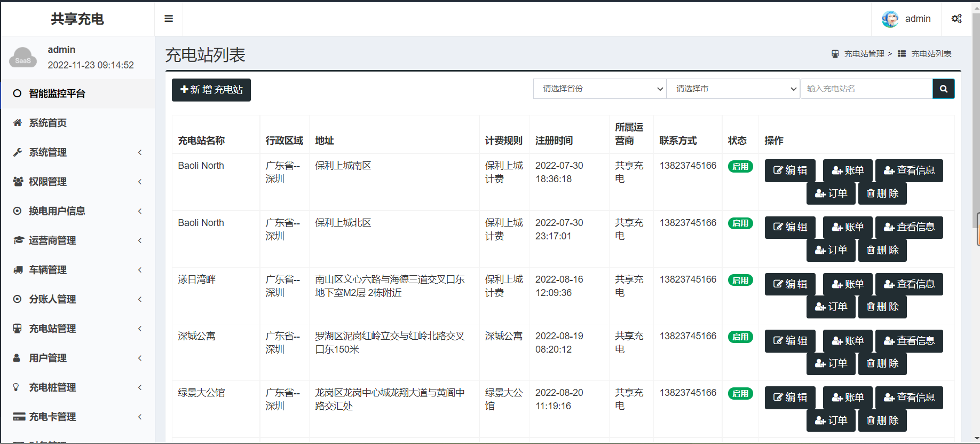Expand the 充电卡管理 menu chevron
980x444 pixels.
point(140,417)
